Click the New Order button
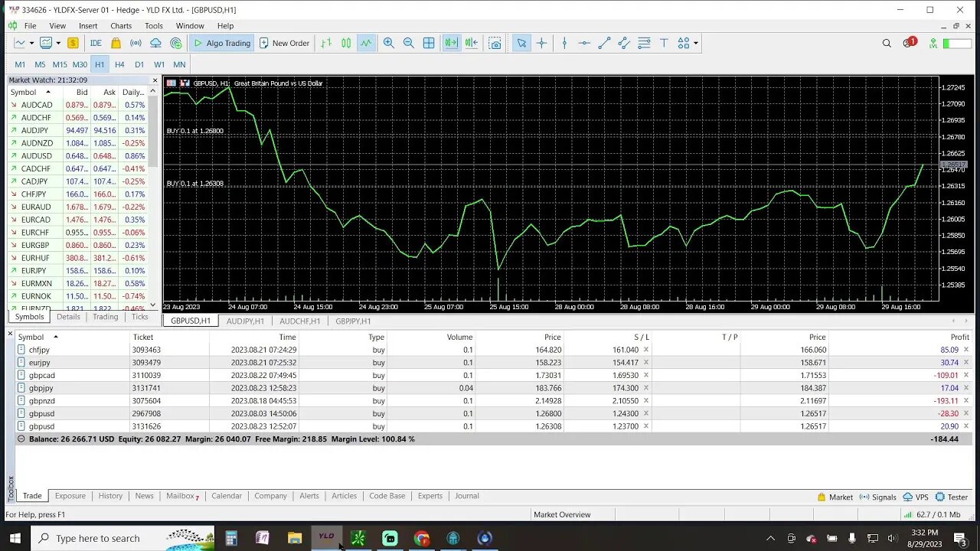This screenshot has width=980, height=551. pyautogui.click(x=284, y=44)
